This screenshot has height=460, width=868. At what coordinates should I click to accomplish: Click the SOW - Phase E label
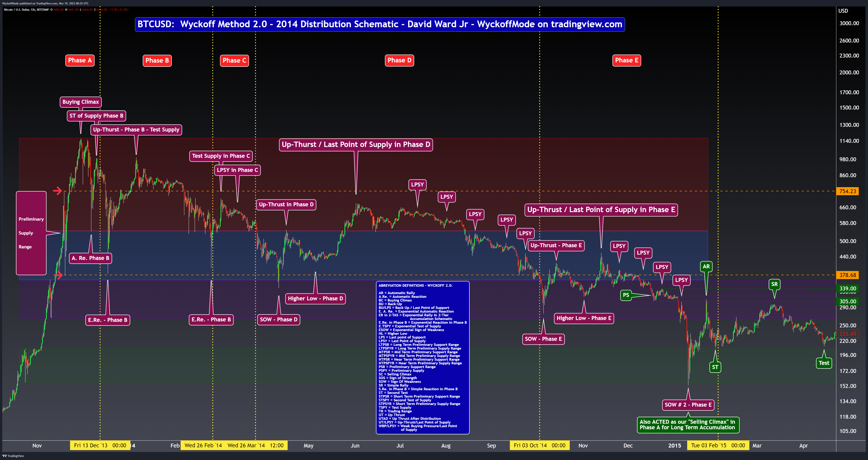543,339
